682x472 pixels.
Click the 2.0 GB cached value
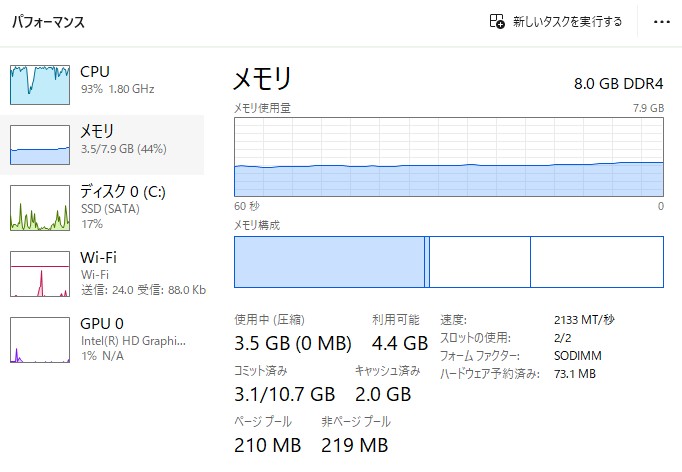tap(383, 394)
